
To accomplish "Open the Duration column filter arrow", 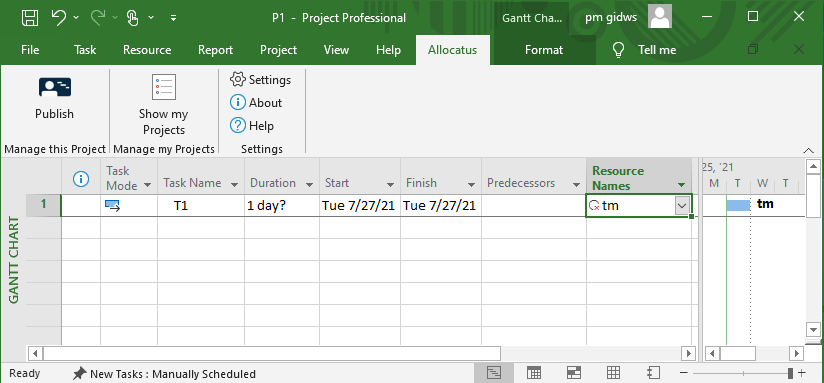I will (310, 185).
